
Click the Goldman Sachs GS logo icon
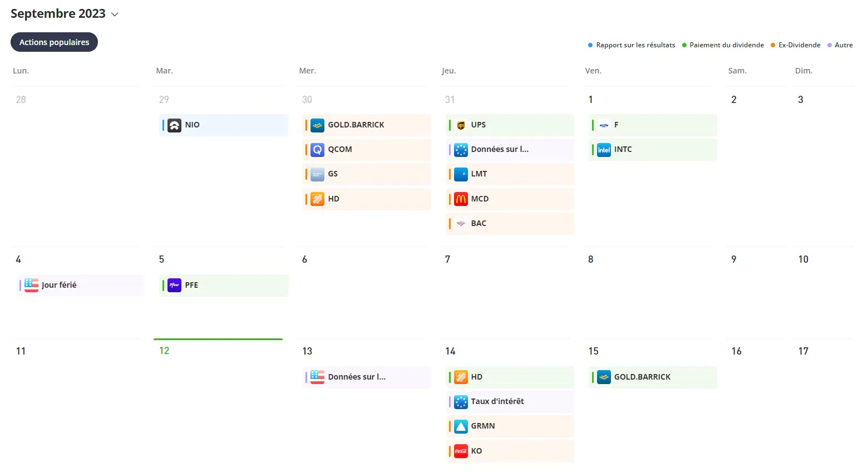[317, 174]
